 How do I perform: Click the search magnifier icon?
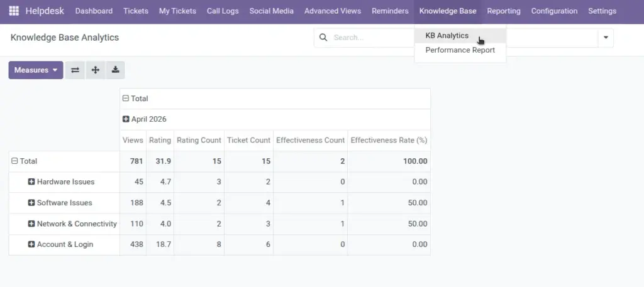pos(323,38)
